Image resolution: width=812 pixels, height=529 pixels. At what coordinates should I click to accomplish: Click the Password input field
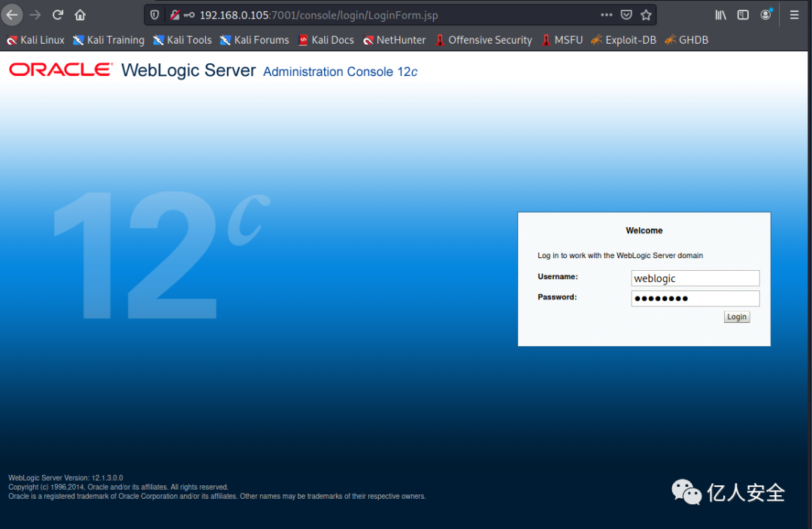(695, 299)
